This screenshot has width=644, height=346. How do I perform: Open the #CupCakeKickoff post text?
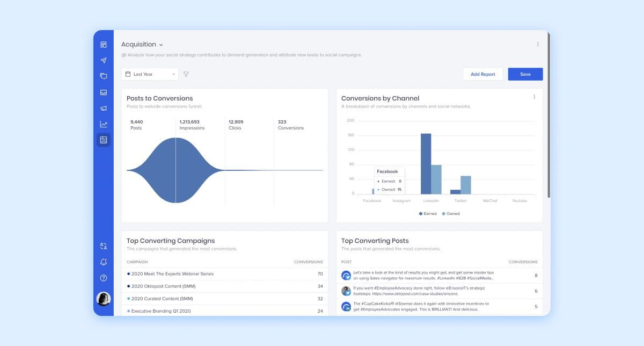[x=421, y=306]
